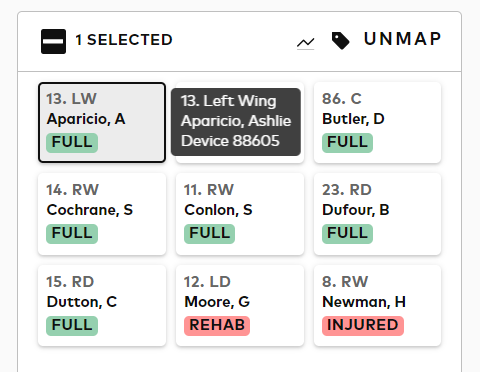Select the Dufour, B player card
The height and width of the screenshot is (372, 480).
coord(377,214)
